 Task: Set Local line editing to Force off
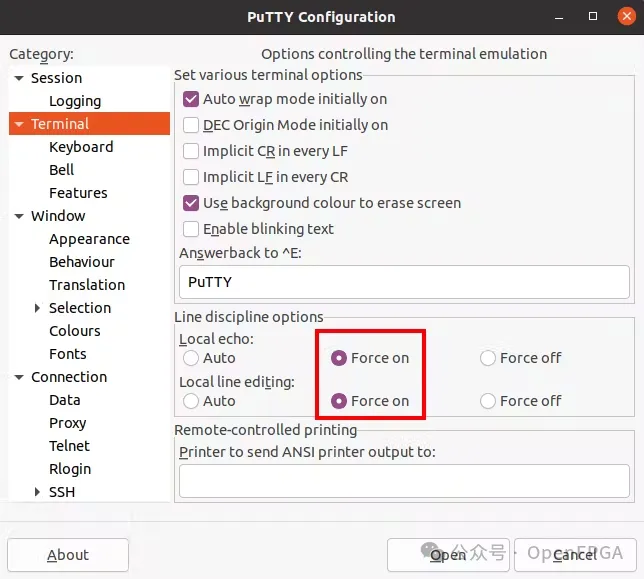click(488, 401)
